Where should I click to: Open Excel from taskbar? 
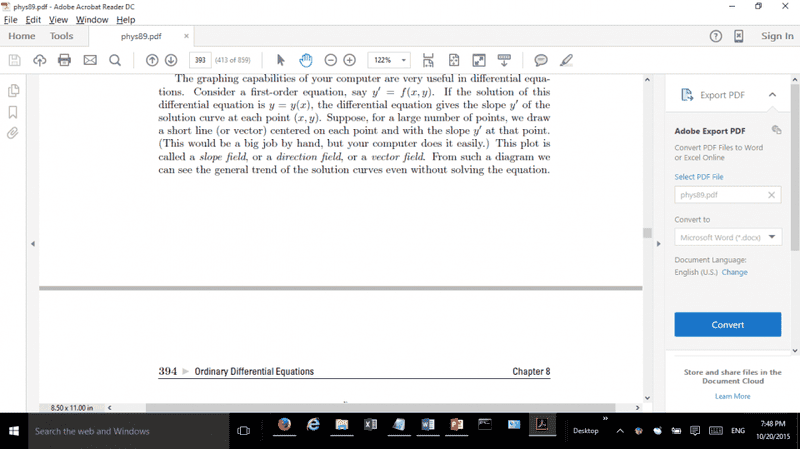point(370,425)
